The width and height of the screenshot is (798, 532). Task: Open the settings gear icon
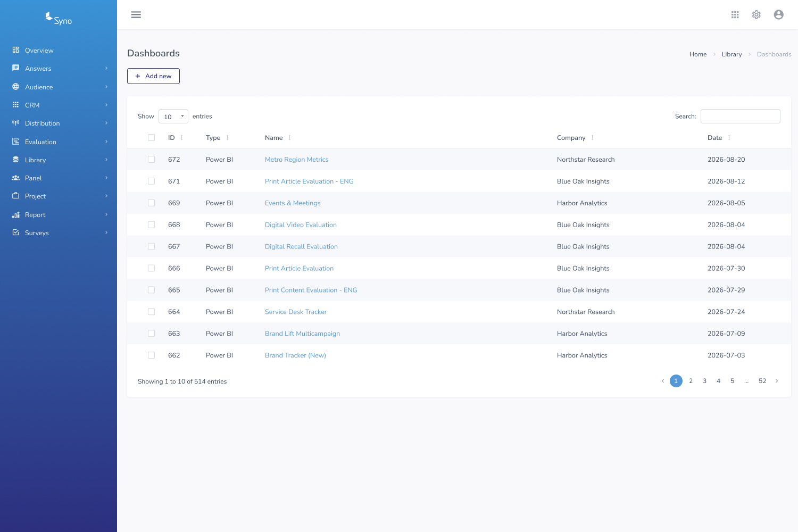pos(757,14)
